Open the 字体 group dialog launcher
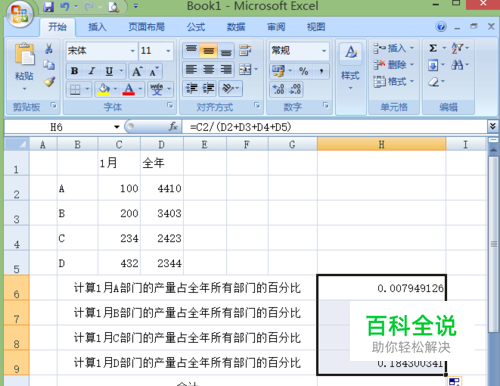Screen dimensions: 500x386 click(170, 106)
